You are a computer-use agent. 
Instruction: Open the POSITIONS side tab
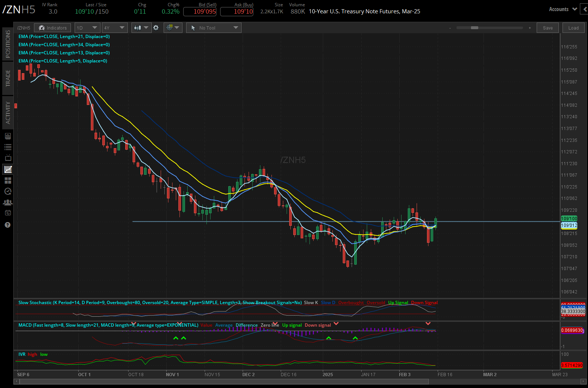tap(8, 44)
